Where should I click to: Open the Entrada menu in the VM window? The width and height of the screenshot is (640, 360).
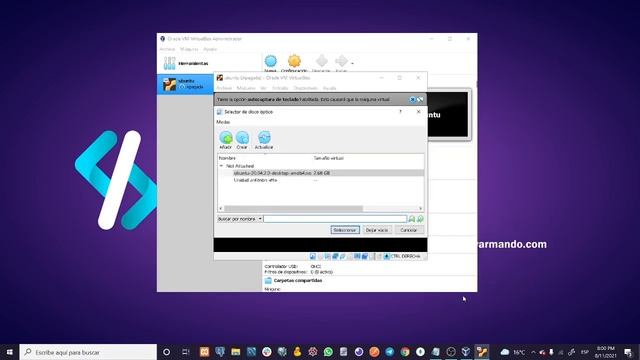pyautogui.click(x=280, y=88)
